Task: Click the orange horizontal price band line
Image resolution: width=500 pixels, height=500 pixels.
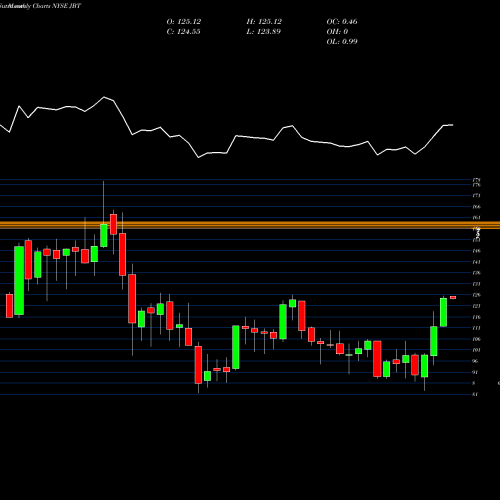Action: click(x=250, y=225)
